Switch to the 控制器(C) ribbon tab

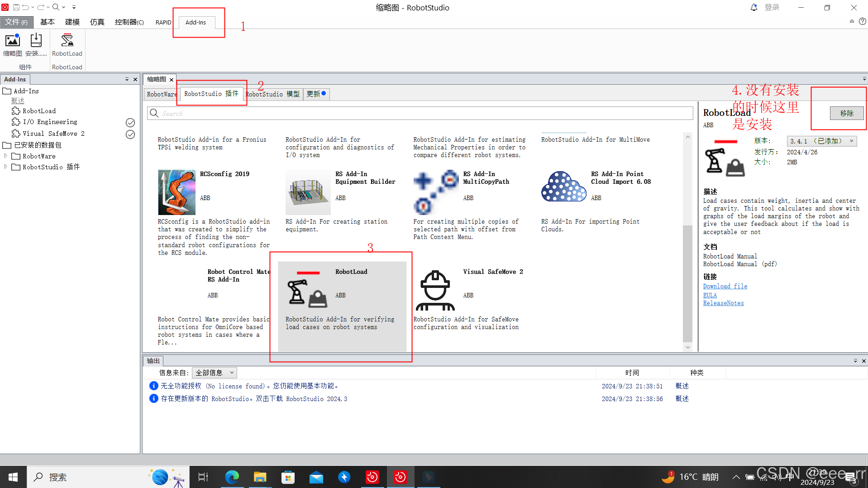[129, 22]
